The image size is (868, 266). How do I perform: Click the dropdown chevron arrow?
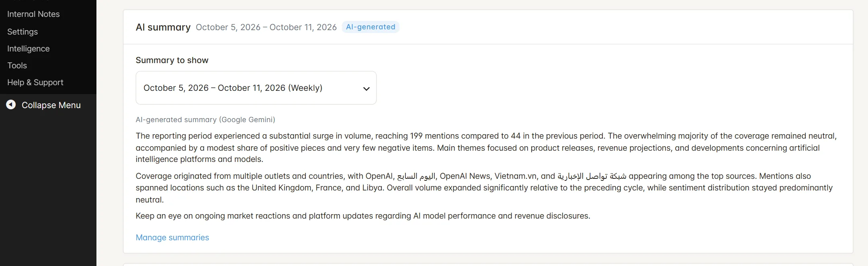(x=366, y=89)
